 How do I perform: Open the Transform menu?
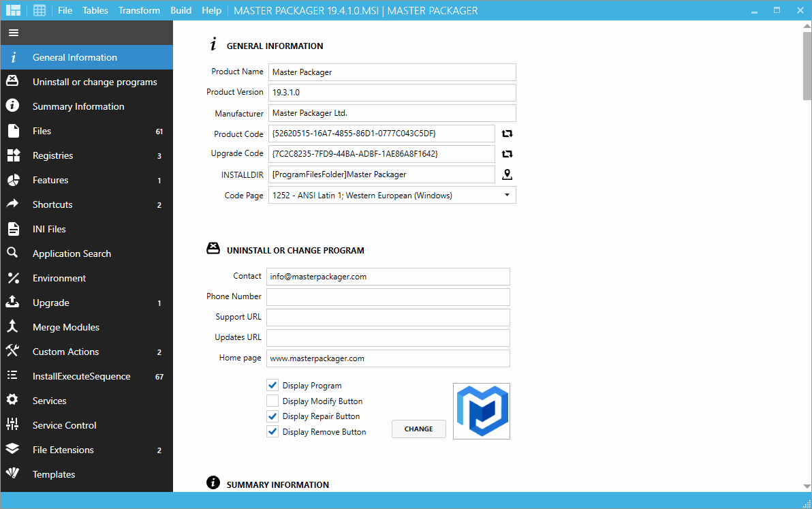[139, 10]
